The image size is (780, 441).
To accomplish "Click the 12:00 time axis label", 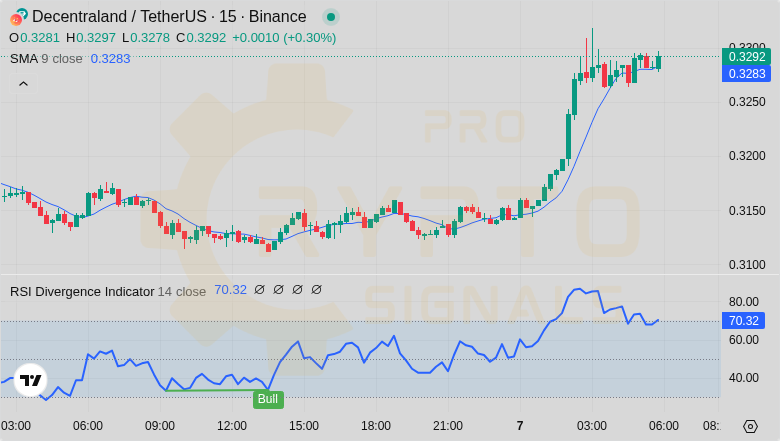I will coord(232,426).
